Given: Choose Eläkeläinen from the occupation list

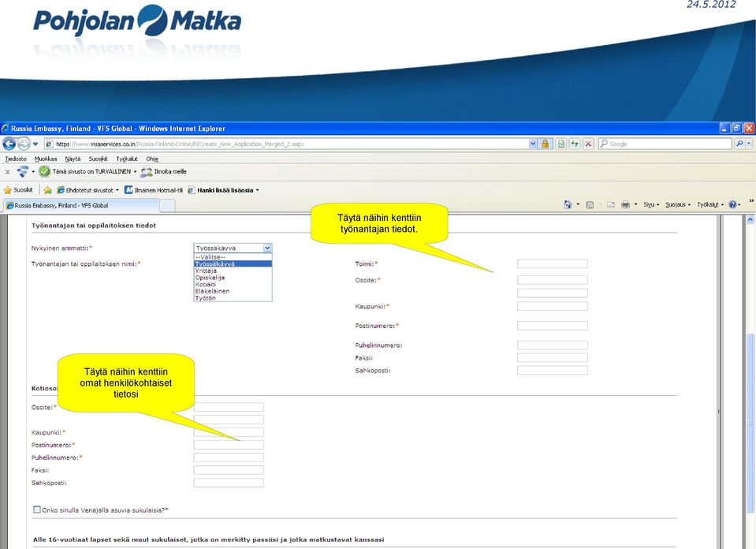Looking at the screenshot, I should click(233, 291).
